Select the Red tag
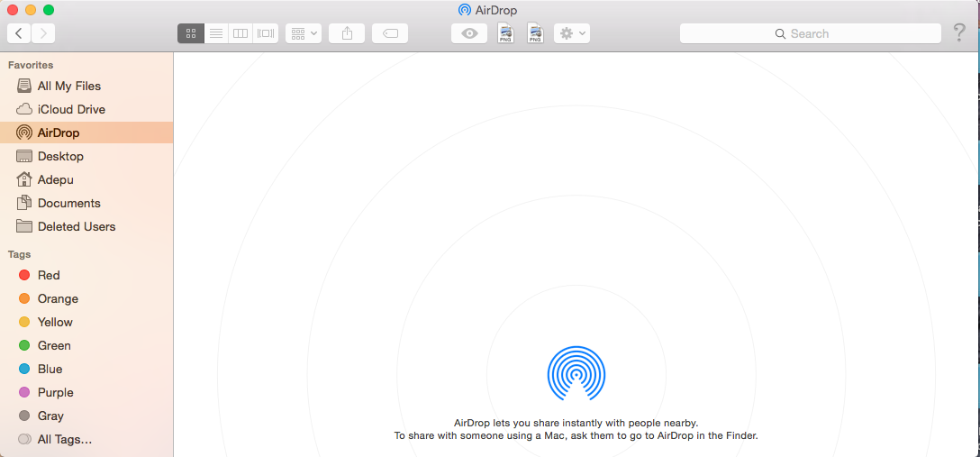 click(86, 275)
